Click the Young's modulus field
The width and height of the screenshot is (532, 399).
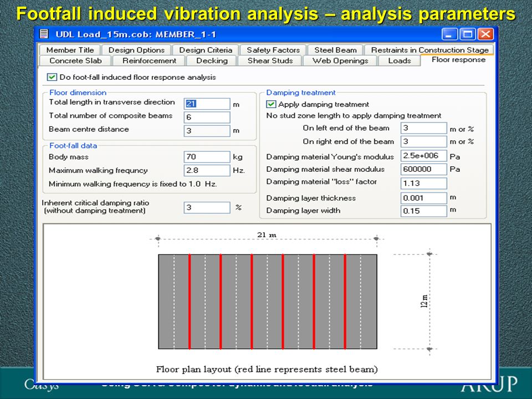[424, 156]
